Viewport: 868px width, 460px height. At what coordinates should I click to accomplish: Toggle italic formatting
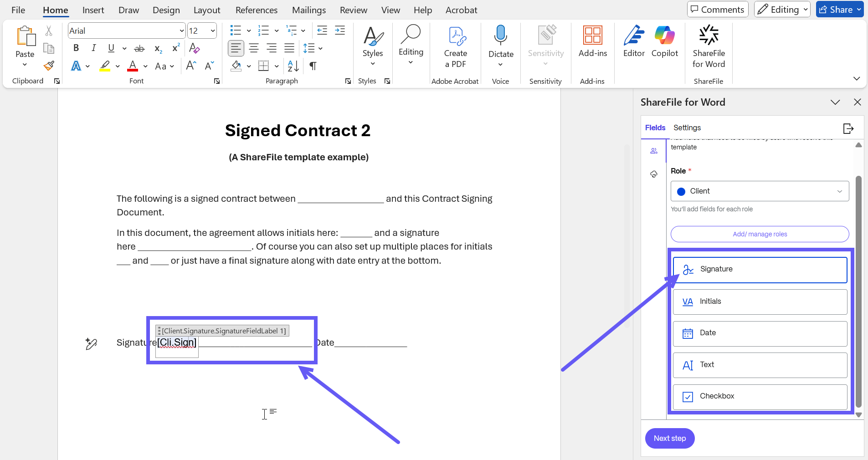click(x=93, y=48)
